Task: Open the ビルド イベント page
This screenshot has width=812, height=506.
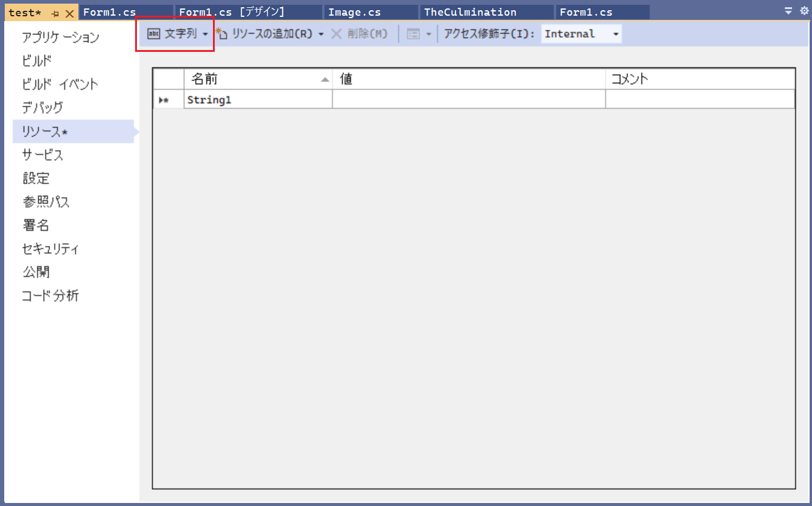Action: [x=60, y=84]
